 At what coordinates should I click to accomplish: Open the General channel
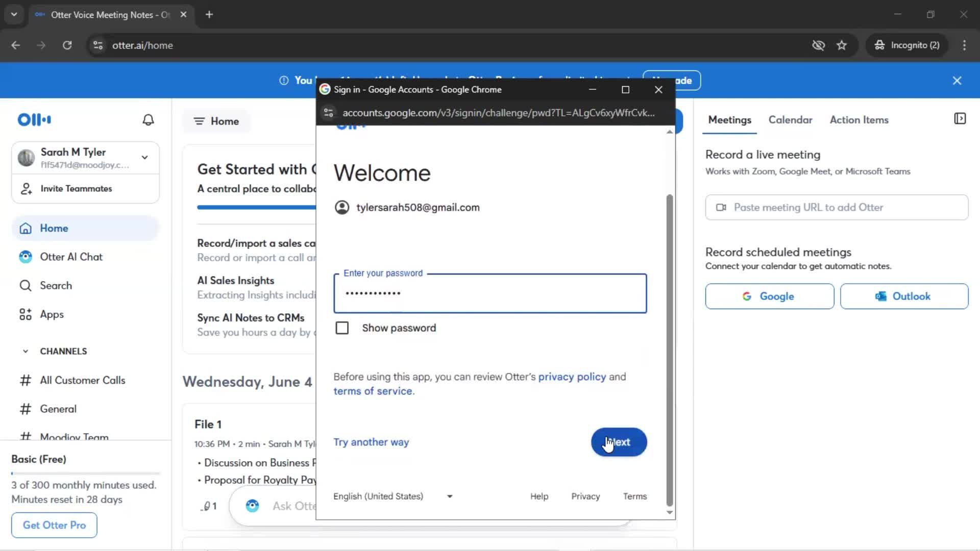click(x=58, y=409)
